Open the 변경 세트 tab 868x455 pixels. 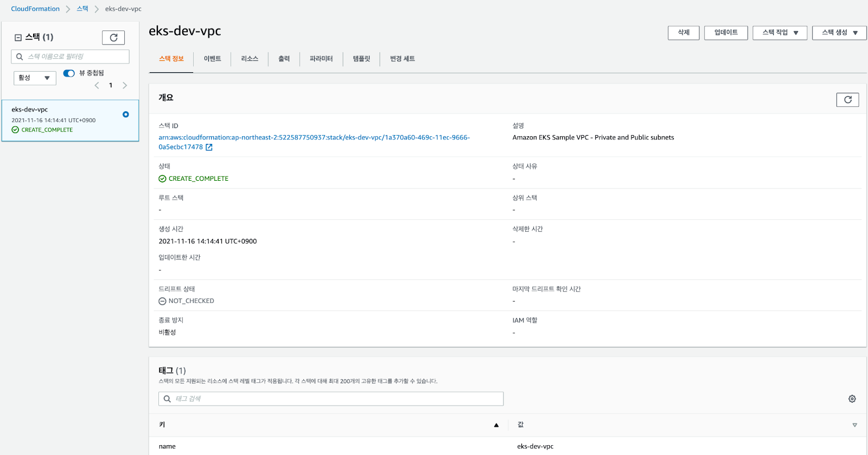[403, 59]
